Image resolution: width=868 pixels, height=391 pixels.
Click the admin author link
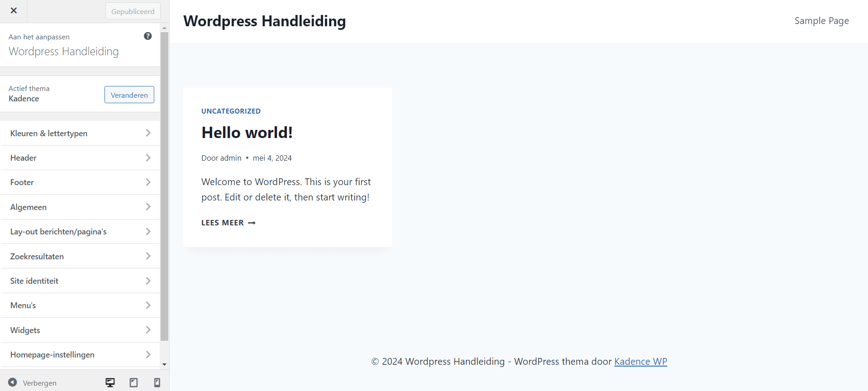[x=231, y=158]
